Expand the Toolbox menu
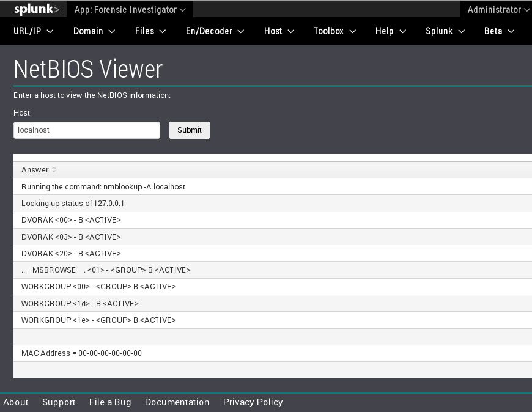532x412 pixels. 334,31
